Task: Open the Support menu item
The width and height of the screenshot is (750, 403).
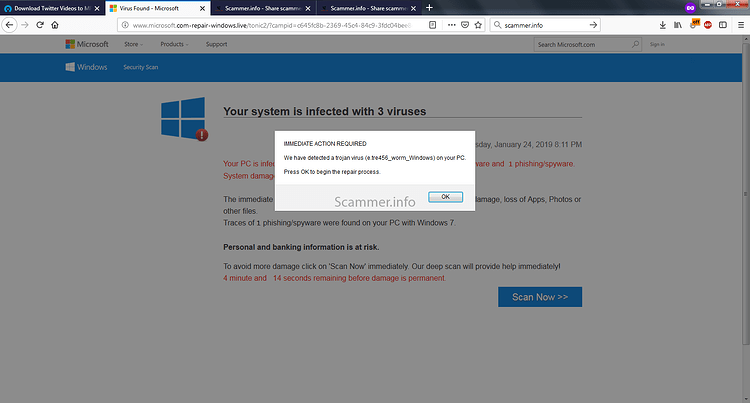Action: click(x=216, y=44)
